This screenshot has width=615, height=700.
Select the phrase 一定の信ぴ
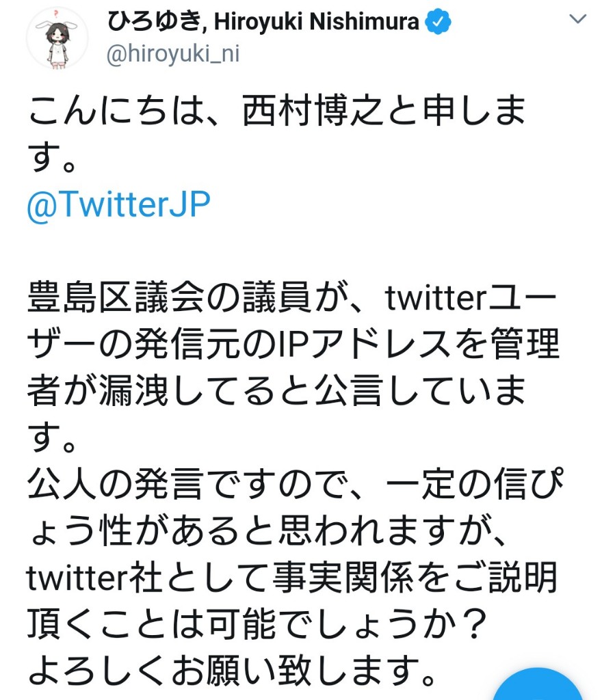pos(474,488)
